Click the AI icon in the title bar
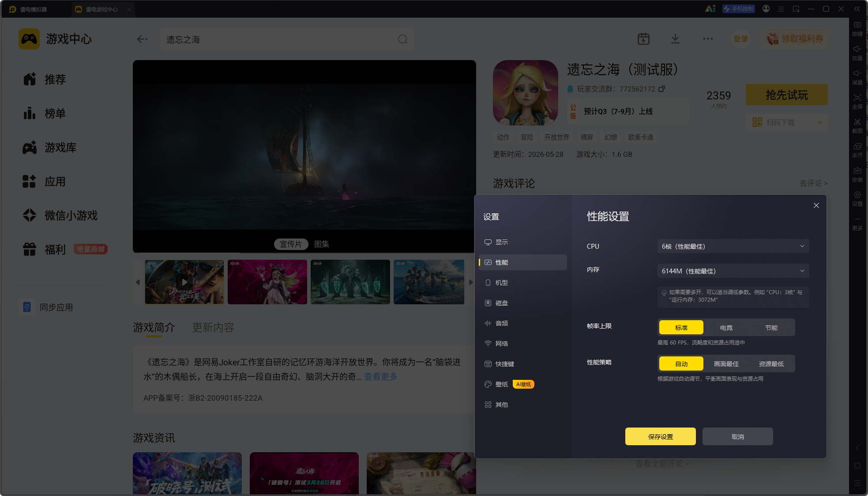868x496 pixels. pos(710,9)
